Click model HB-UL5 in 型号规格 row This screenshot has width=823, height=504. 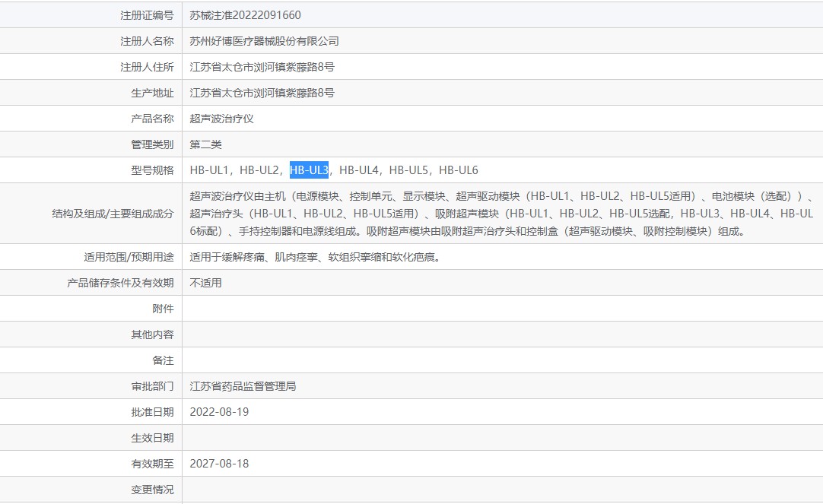[408, 170]
